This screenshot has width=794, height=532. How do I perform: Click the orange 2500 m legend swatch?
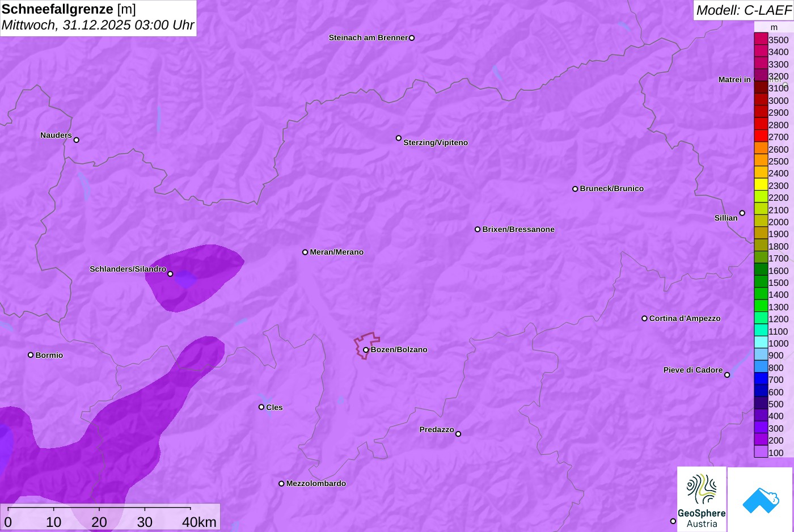761,161
